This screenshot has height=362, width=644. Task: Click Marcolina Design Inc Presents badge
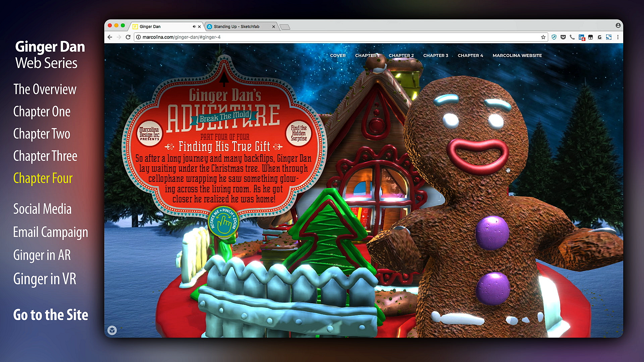pos(150,133)
